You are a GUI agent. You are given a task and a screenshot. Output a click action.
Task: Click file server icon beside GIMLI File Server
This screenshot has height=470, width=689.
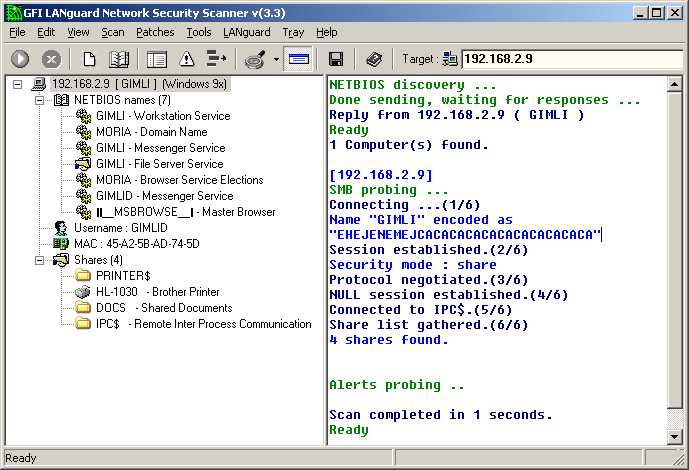(83, 164)
